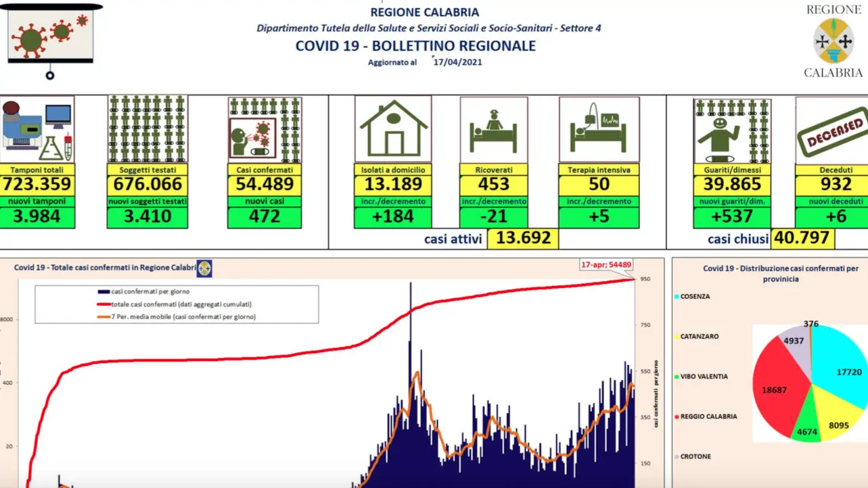Click the DECEASED stamp icon
Screen dimensions: 868x488
(831, 129)
